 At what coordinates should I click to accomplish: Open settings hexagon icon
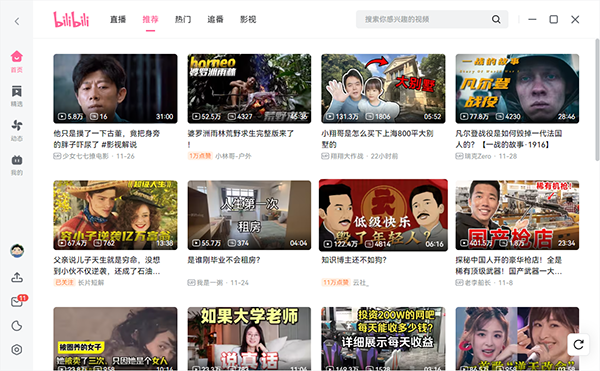click(17, 350)
